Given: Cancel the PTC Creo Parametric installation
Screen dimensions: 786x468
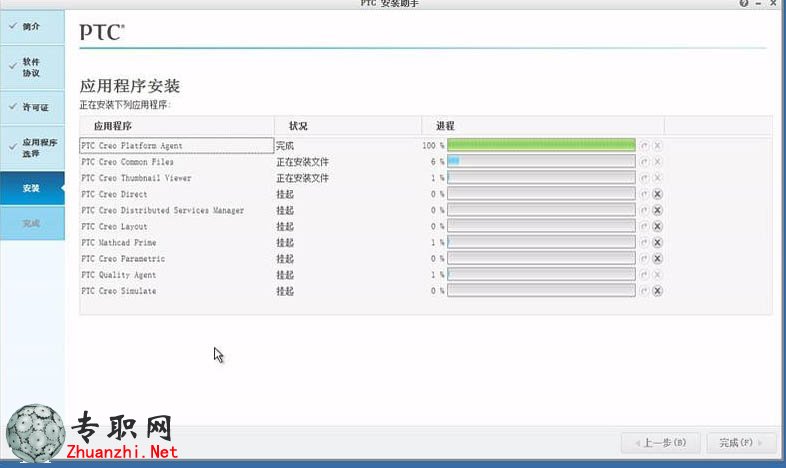Looking at the screenshot, I should 657,259.
